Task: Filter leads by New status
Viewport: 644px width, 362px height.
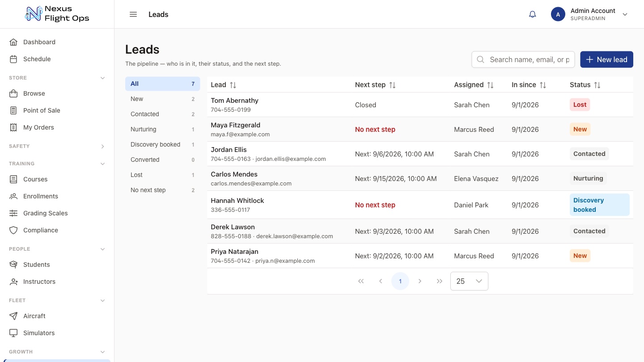Action: coord(163,99)
